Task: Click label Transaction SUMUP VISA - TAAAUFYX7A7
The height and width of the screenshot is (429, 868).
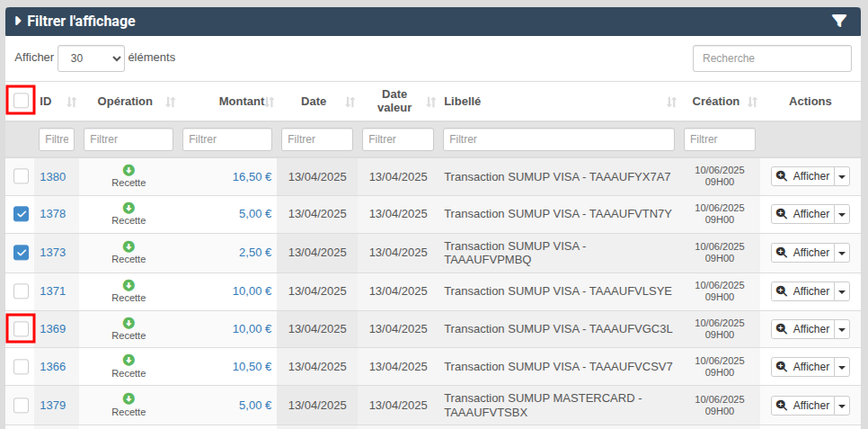Action: [x=557, y=177]
